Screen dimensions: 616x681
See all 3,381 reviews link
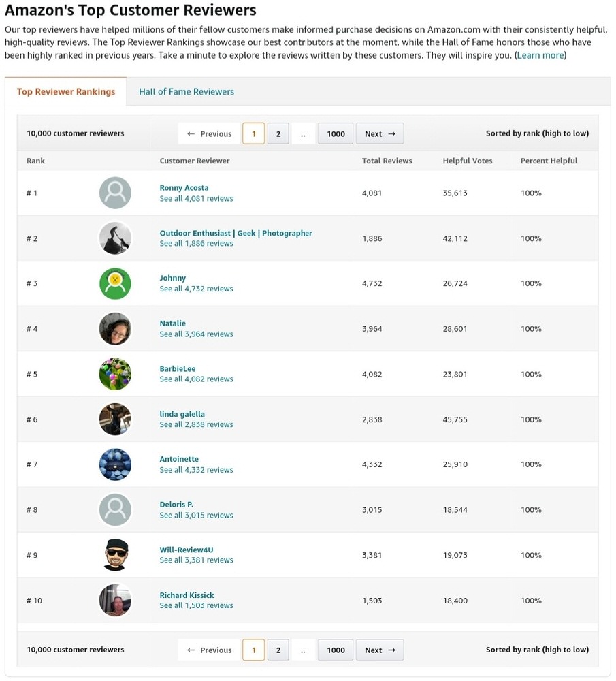[196, 560]
